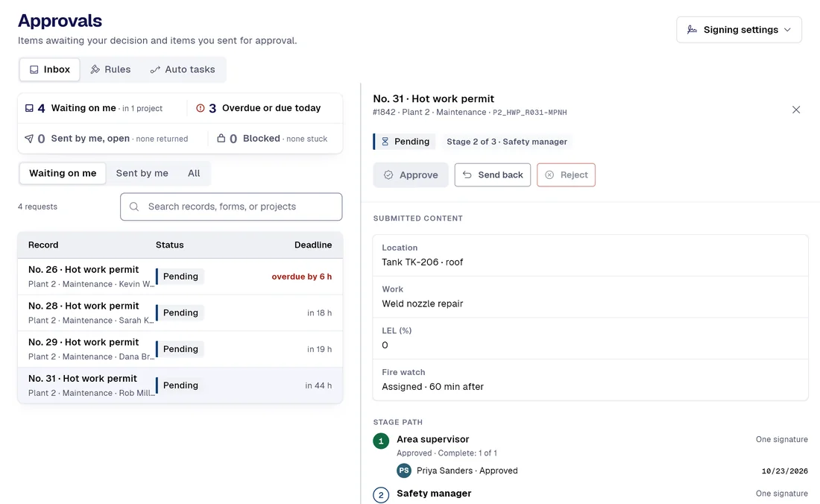Screen dimensions: 820x504
Task: Select the Sent by me filter tab
Action: (x=142, y=173)
